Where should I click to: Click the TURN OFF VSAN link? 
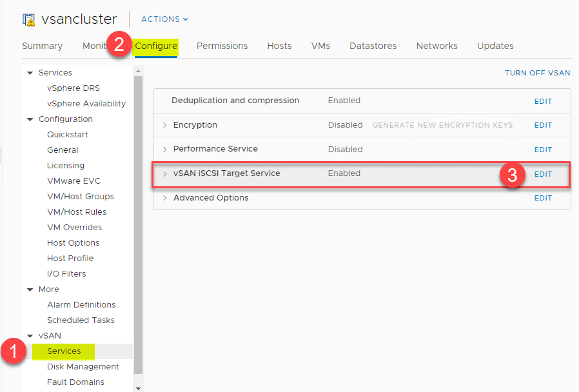(537, 73)
